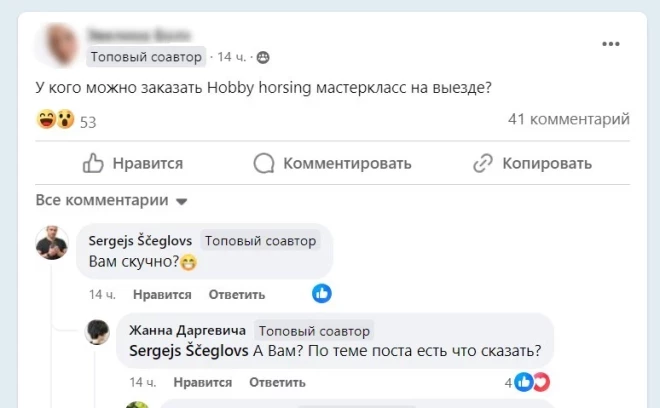Click the speech bubble comment icon

pos(264,163)
